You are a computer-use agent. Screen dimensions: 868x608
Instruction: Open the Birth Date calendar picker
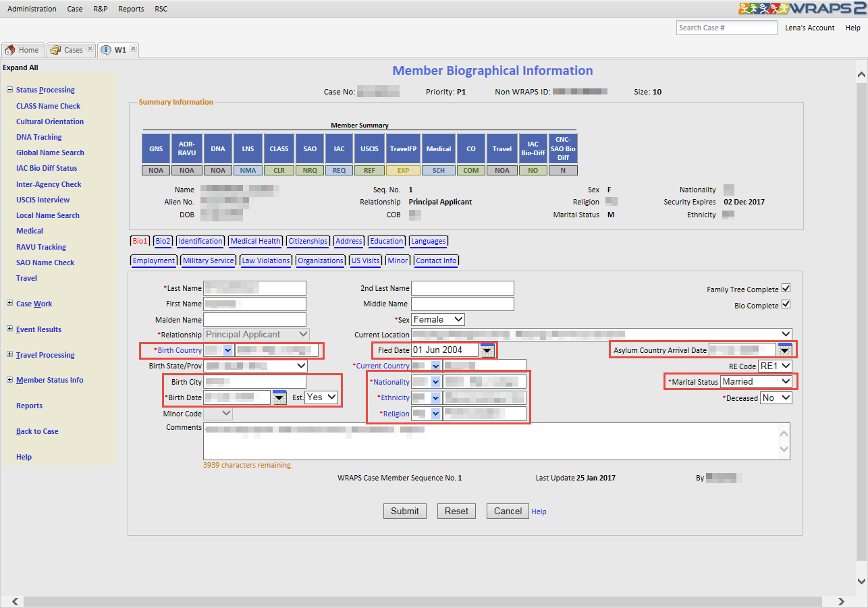(279, 397)
